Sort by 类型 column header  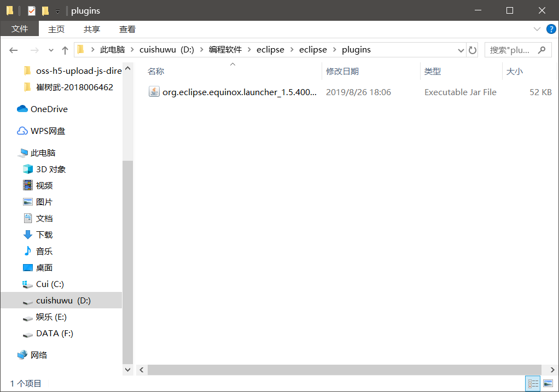click(433, 71)
